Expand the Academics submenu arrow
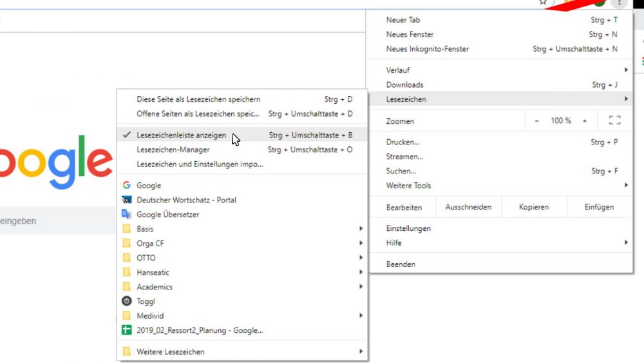 pos(361,286)
